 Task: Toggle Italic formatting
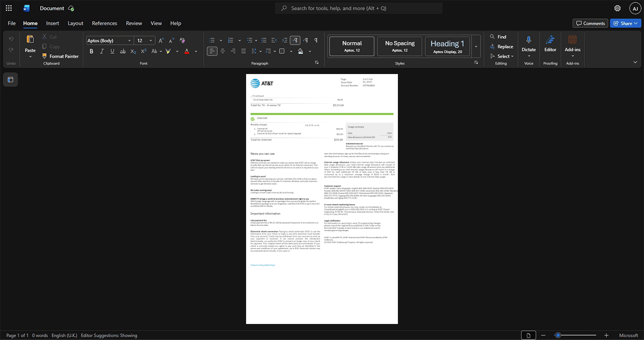pyautogui.click(x=102, y=51)
